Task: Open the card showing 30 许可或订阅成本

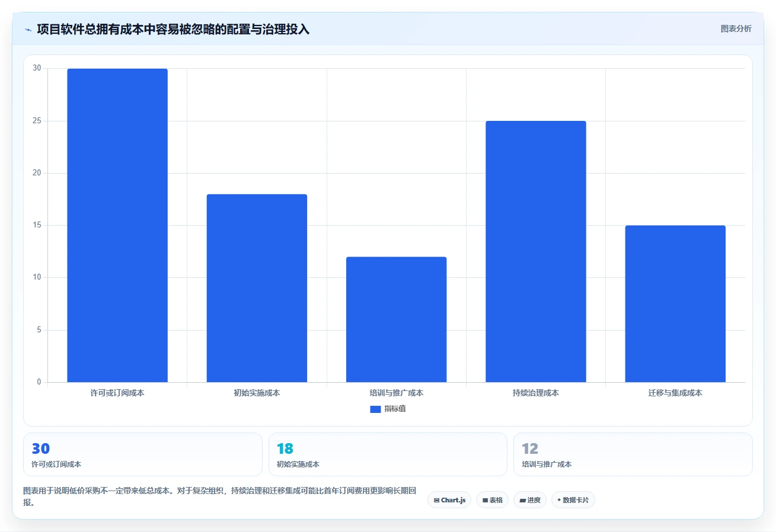Action: (143, 454)
